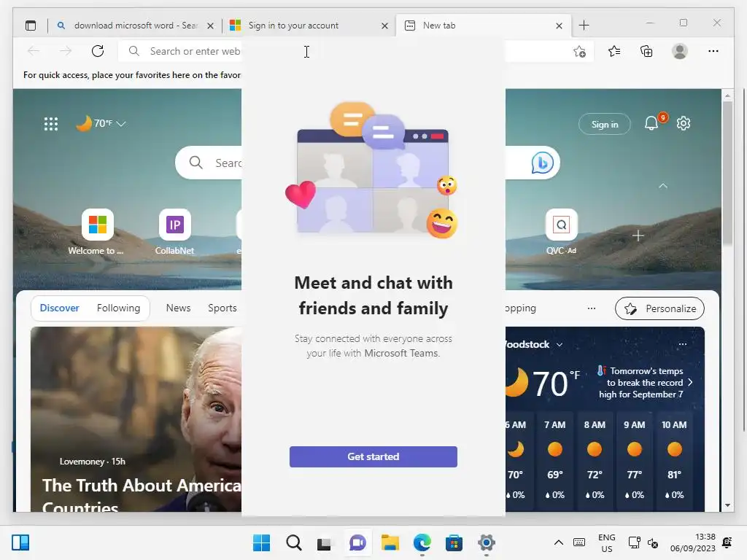Click the Personalize button
The height and width of the screenshot is (560, 747).
(659, 308)
